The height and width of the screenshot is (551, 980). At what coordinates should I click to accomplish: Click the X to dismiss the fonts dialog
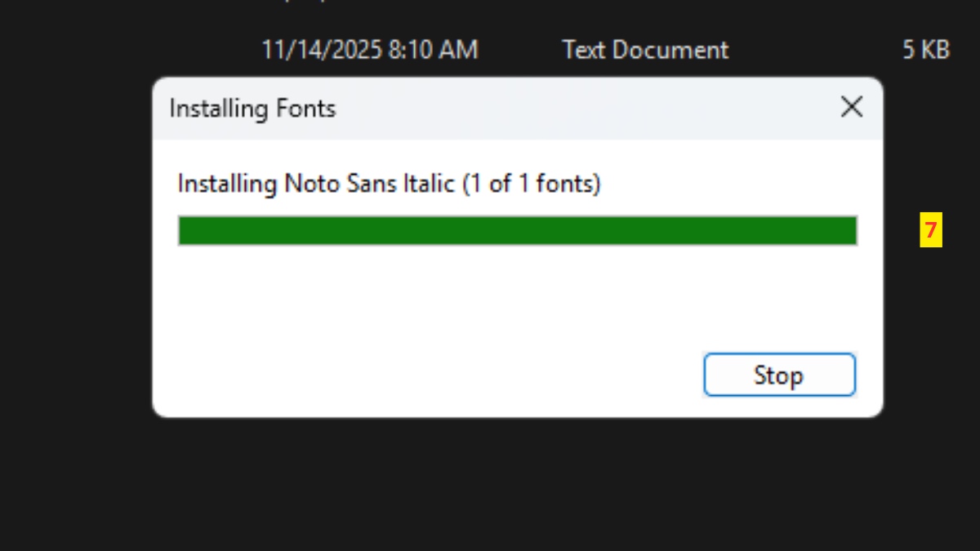[x=851, y=107]
